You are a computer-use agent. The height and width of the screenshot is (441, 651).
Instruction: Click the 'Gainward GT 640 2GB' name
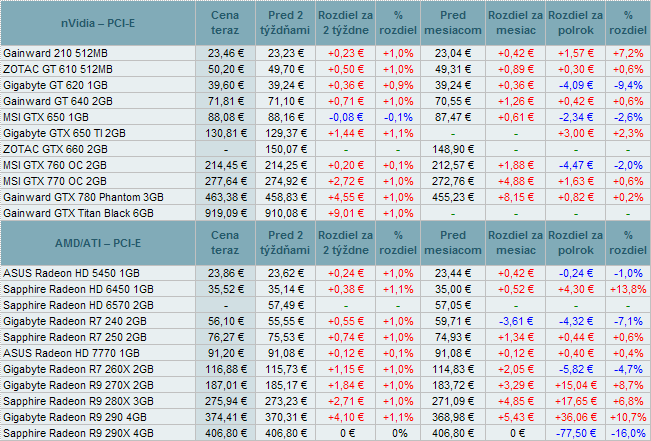coord(58,101)
